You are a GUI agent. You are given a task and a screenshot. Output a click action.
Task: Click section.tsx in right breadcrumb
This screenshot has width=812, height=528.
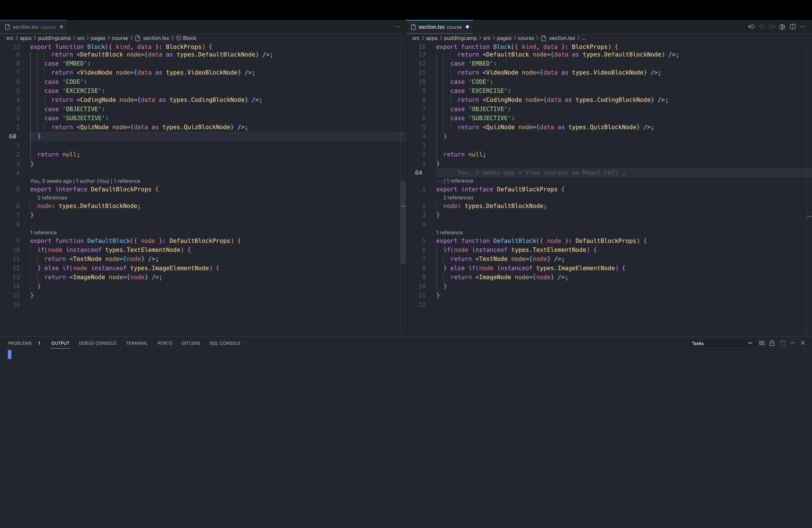(x=562, y=38)
